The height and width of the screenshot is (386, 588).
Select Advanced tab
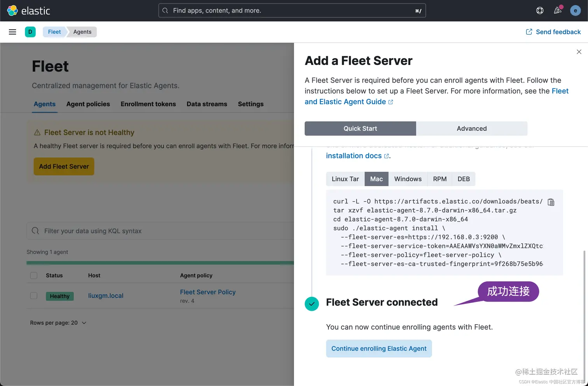472,128
